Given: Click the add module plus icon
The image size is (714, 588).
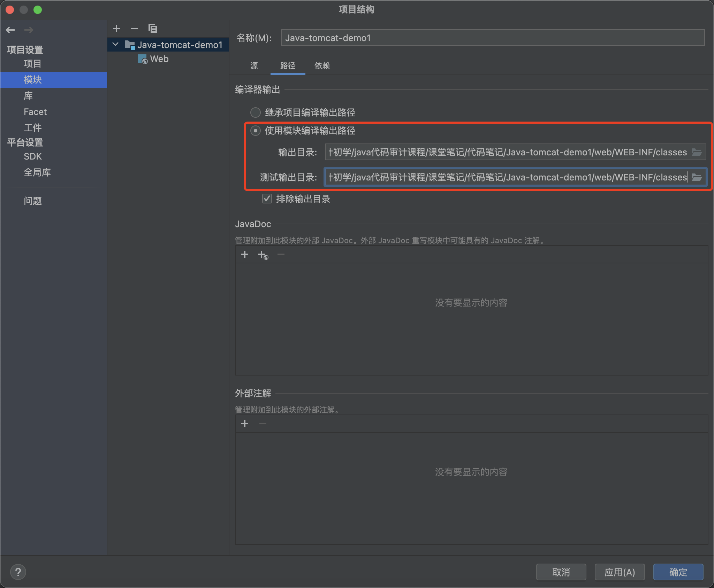Looking at the screenshot, I should [x=116, y=29].
